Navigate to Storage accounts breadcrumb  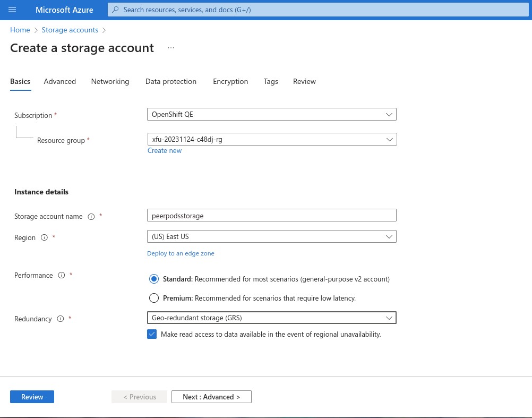coord(70,30)
